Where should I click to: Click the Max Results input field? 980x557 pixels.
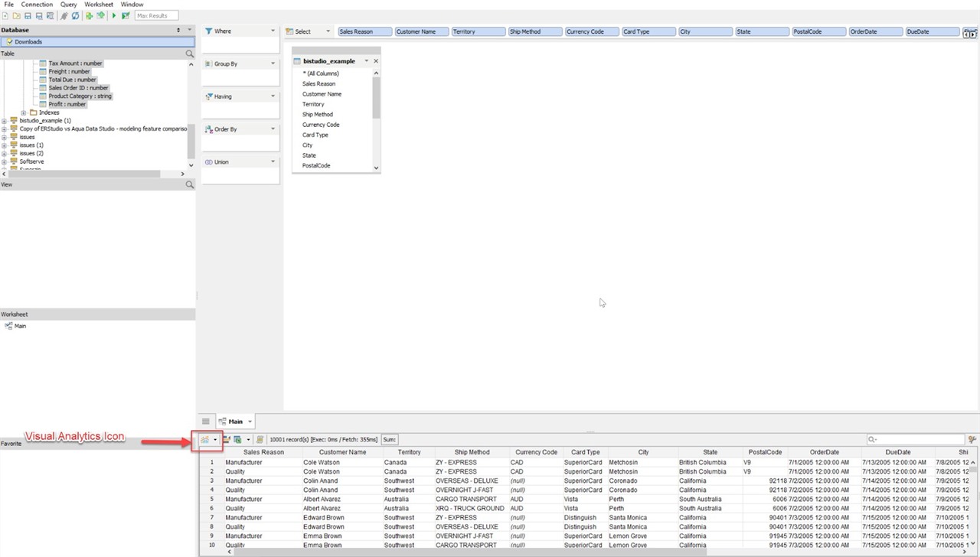click(156, 16)
